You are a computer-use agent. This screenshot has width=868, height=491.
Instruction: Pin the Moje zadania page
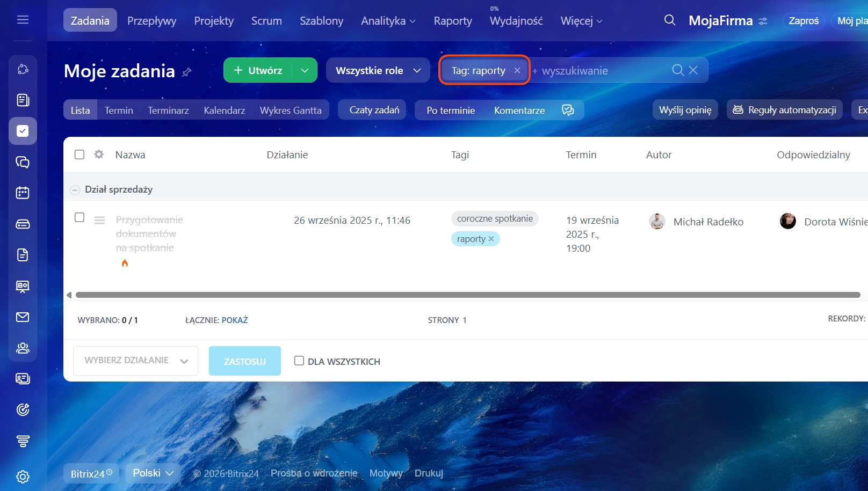[x=187, y=72]
